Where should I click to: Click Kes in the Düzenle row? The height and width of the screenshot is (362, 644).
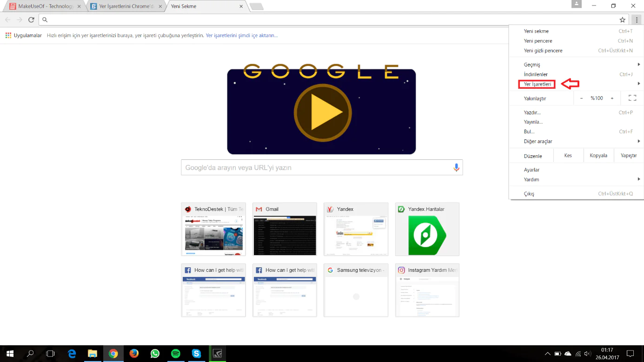coord(568,156)
